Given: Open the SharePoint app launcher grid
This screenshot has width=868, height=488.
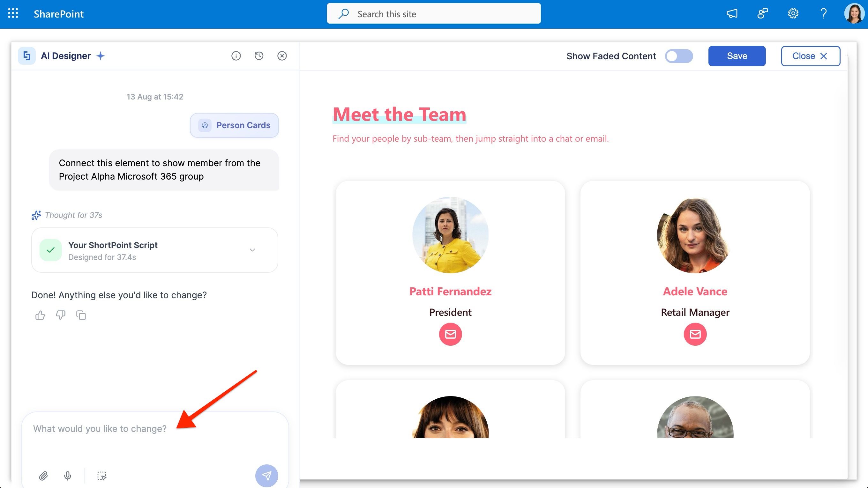Looking at the screenshot, I should tap(13, 13).
